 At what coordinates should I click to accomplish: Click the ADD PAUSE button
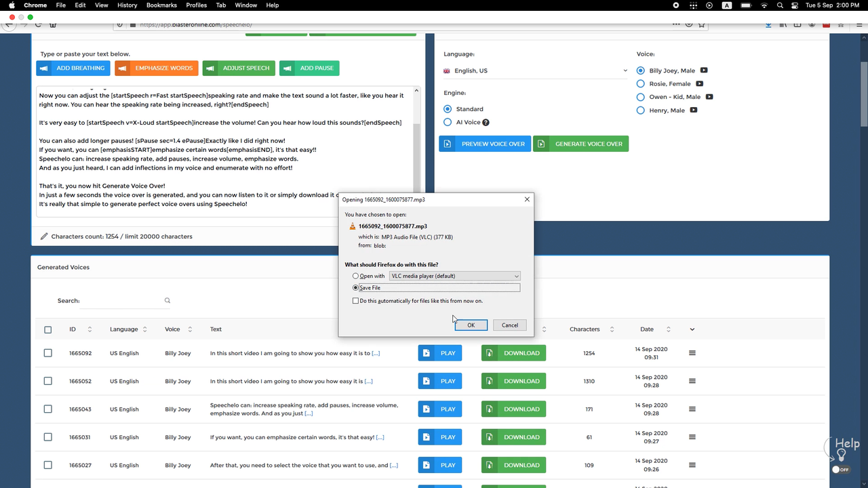tap(309, 68)
